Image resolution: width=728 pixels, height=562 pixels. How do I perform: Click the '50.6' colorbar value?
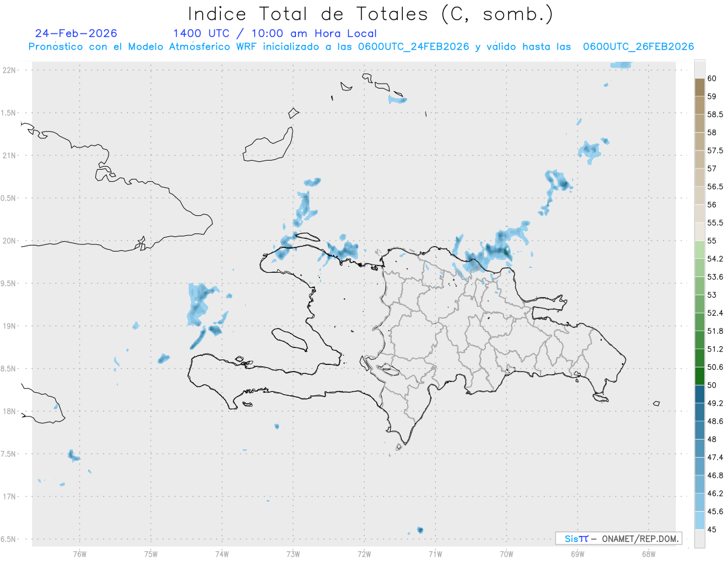coord(715,367)
